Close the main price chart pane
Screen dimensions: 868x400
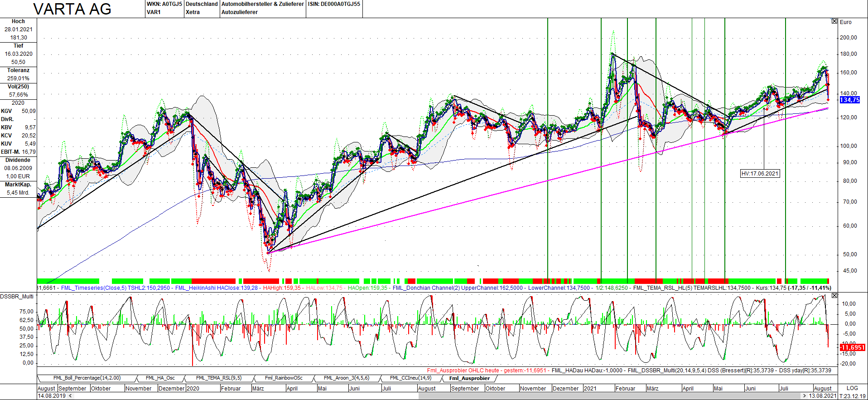(834, 21)
